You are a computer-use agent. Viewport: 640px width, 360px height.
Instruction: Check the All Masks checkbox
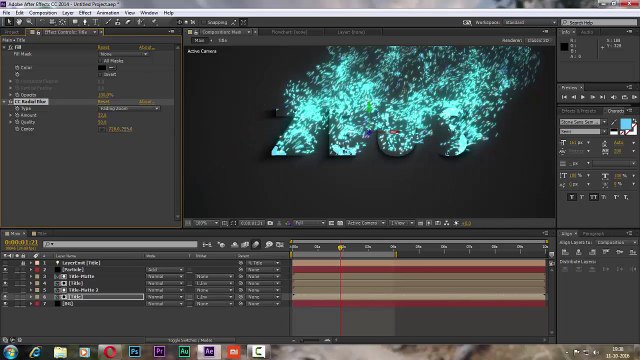pos(100,61)
